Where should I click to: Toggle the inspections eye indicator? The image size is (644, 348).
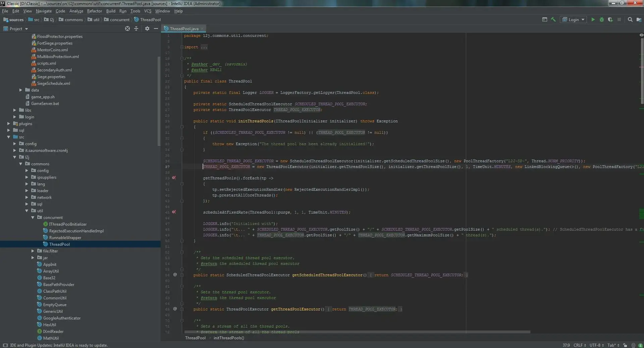point(641,35)
